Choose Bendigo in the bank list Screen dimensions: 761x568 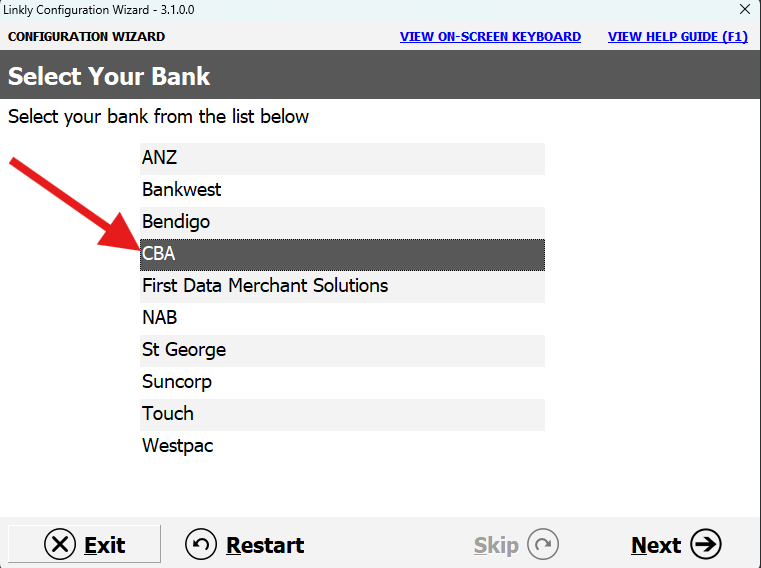342,222
